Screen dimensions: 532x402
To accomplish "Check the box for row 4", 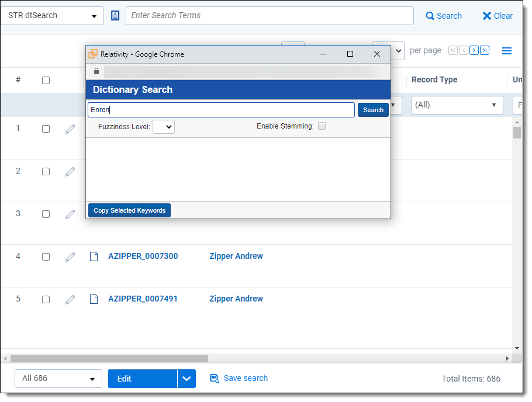I will coord(46,257).
